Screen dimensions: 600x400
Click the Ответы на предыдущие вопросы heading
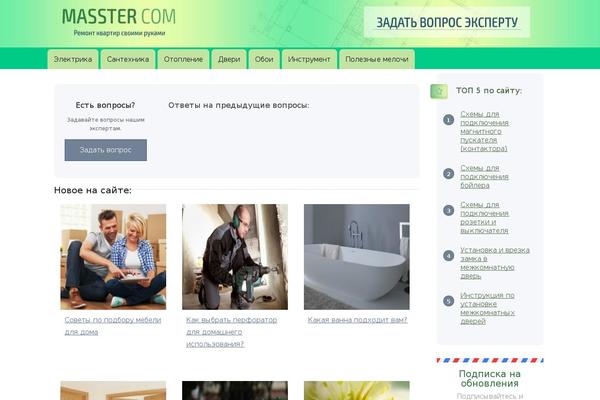click(239, 105)
